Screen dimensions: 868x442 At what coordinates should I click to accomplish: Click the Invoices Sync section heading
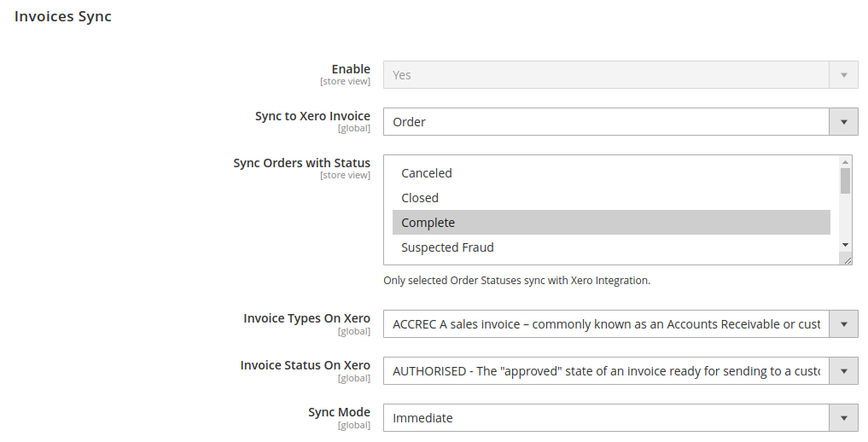click(x=63, y=16)
